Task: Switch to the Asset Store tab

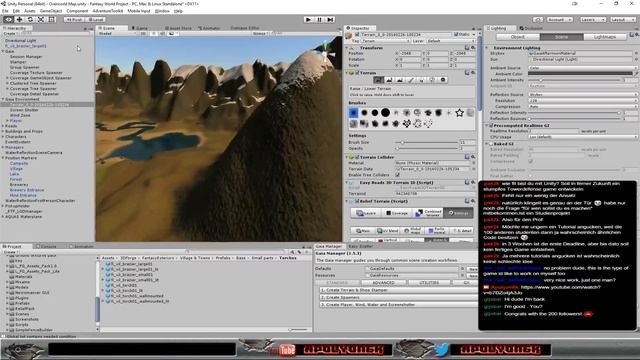Action: (179, 28)
